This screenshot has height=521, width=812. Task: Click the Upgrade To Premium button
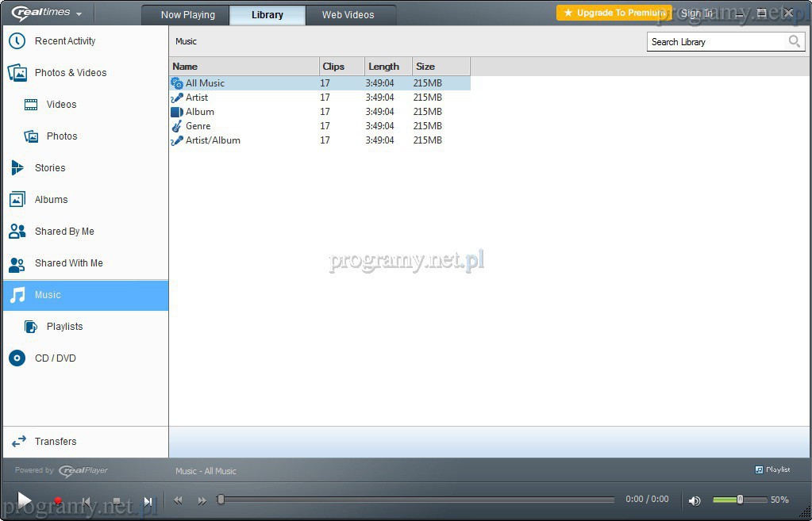[x=613, y=13]
